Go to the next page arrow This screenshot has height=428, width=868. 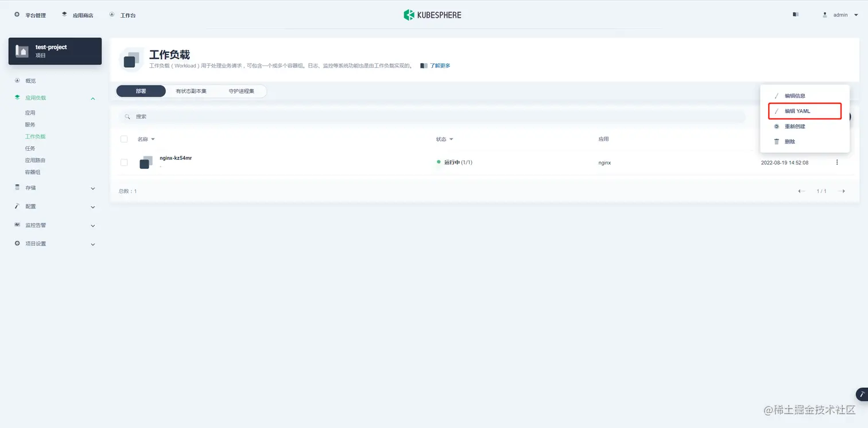coord(842,191)
